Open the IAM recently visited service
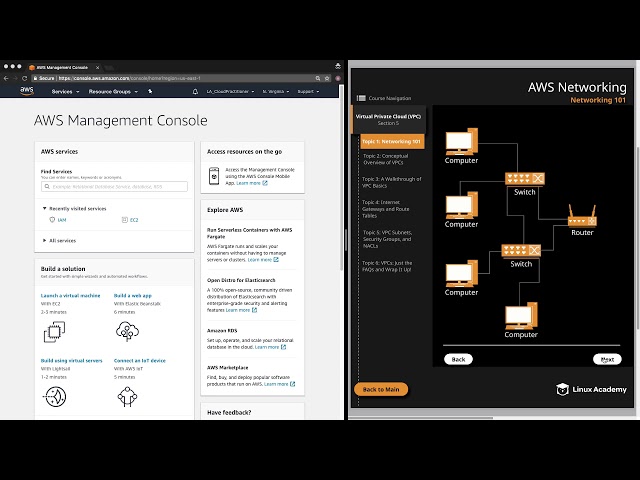The image size is (640, 480). click(x=62, y=220)
